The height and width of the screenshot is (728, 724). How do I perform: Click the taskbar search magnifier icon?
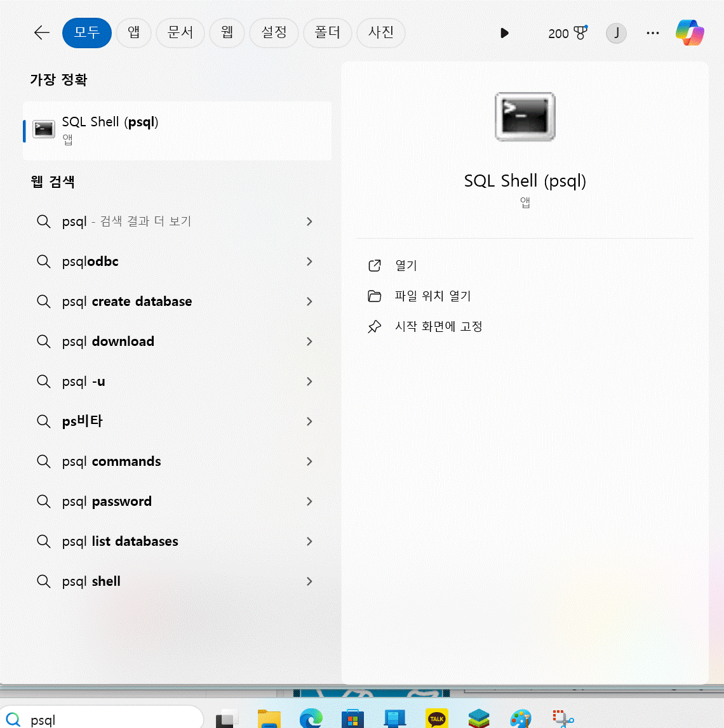coord(13,719)
